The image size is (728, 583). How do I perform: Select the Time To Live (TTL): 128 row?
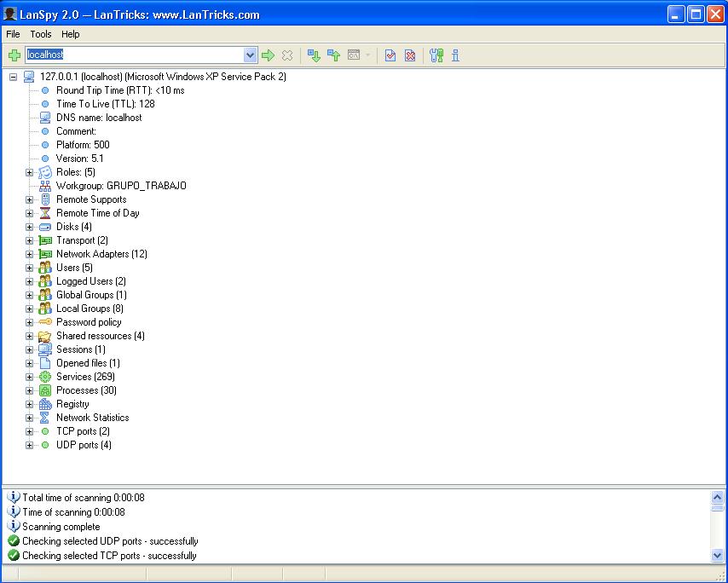coord(106,104)
